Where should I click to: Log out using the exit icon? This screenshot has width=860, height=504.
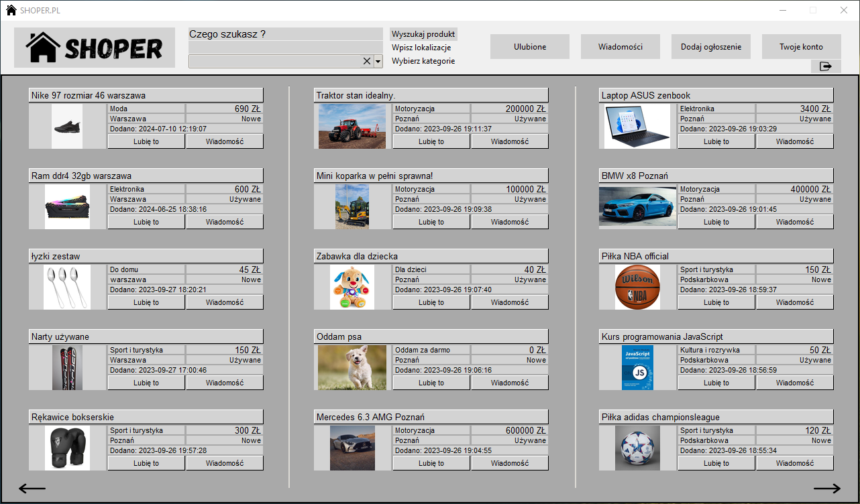click(x=826, y=66)
